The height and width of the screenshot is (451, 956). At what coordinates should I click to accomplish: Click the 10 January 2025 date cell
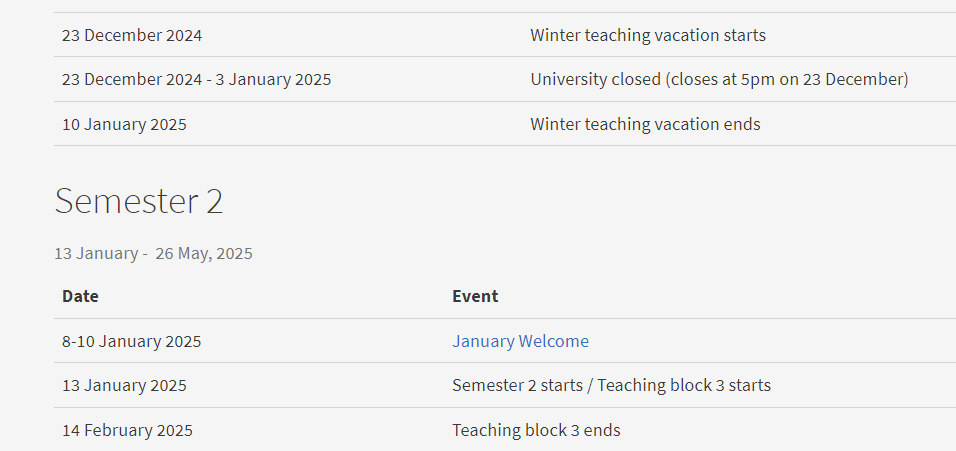[124, 124]
